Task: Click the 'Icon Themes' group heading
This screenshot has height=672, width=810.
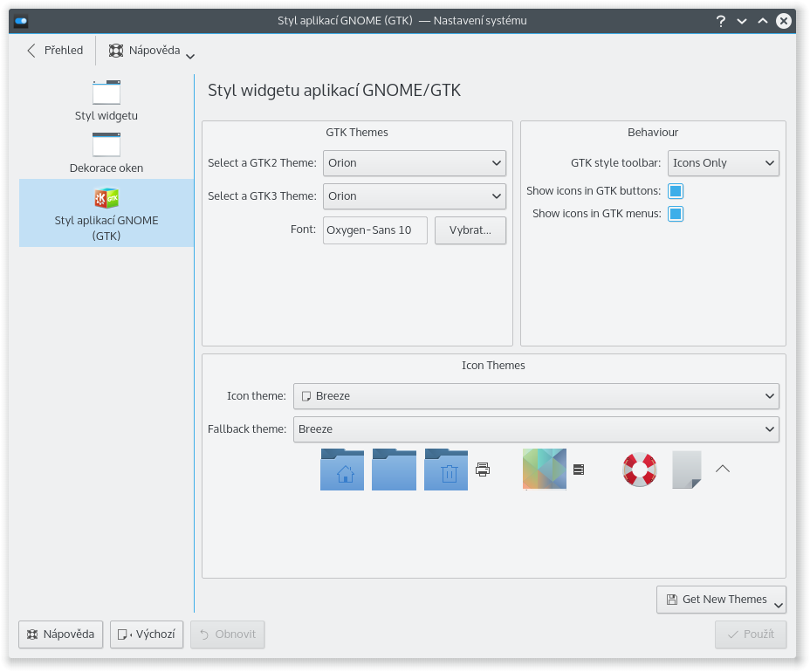Action: click(x=493, y=365)
